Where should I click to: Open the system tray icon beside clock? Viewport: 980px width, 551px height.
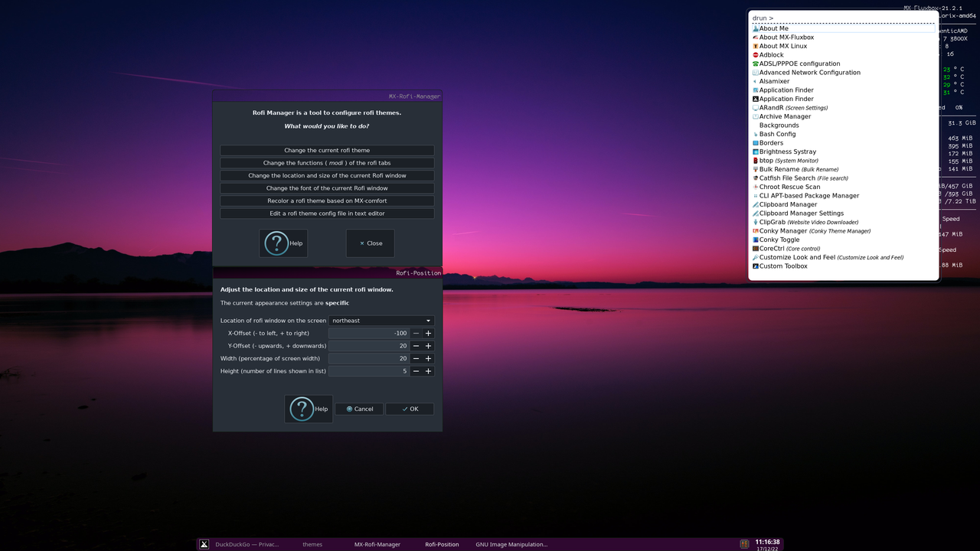point(744,544)
